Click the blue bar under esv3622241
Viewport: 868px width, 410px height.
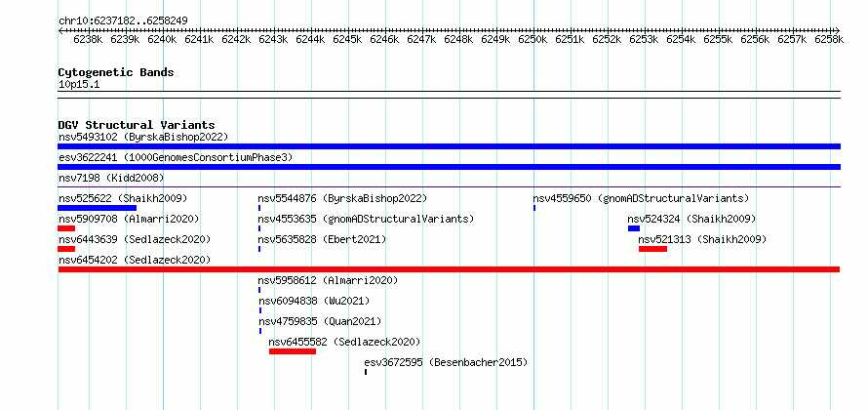[x=449, y=167]
